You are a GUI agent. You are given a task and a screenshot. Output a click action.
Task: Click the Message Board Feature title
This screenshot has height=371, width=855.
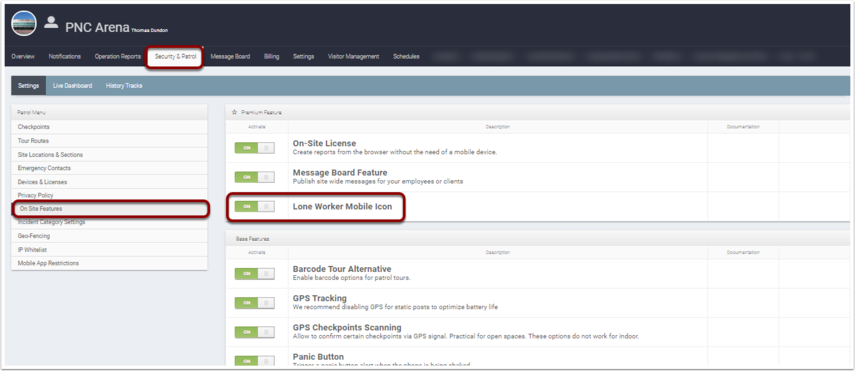[x=340, y=173]
